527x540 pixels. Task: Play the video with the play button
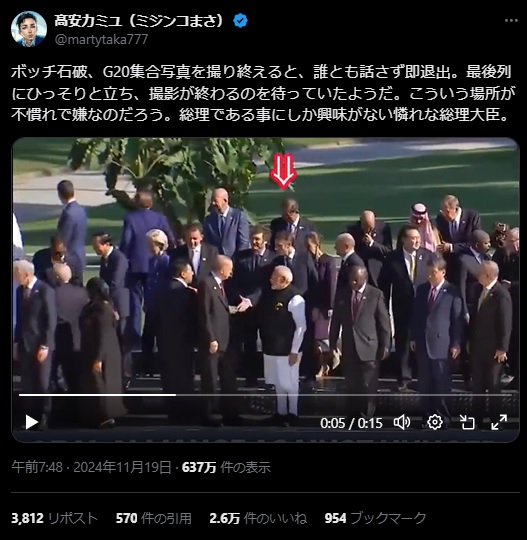click(x=31, y=422)
